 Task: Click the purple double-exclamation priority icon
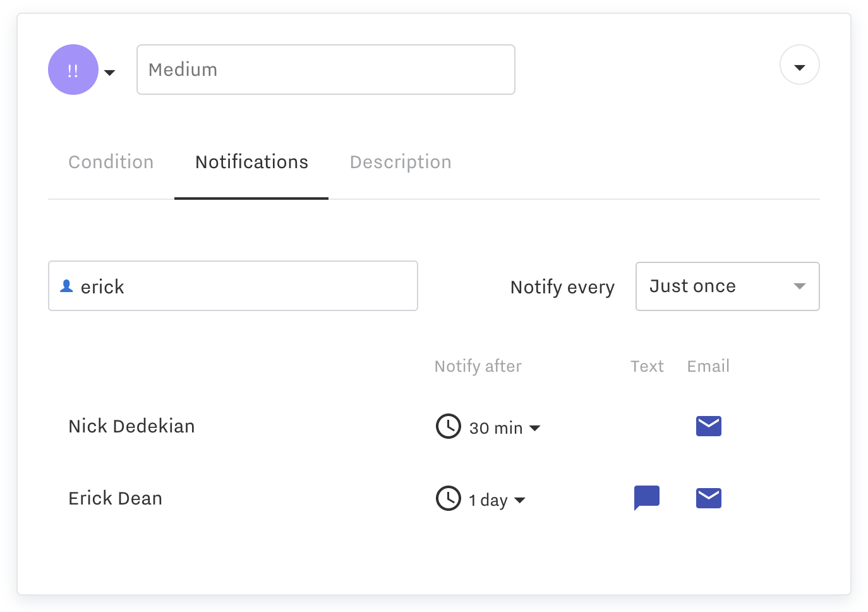pos(73,70)
